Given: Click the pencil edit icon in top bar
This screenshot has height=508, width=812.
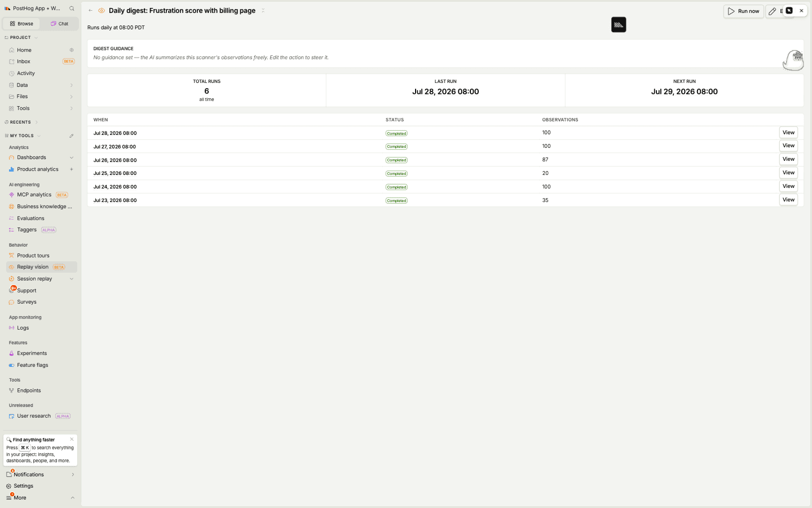Looking at the screenshot, I should pos(773,11).
